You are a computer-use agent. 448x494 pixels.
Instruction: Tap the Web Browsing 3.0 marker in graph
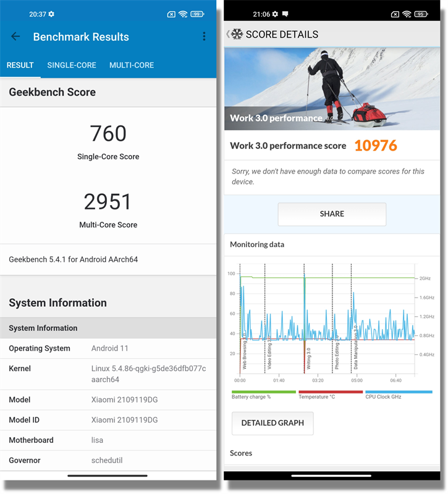pos(244,351)
